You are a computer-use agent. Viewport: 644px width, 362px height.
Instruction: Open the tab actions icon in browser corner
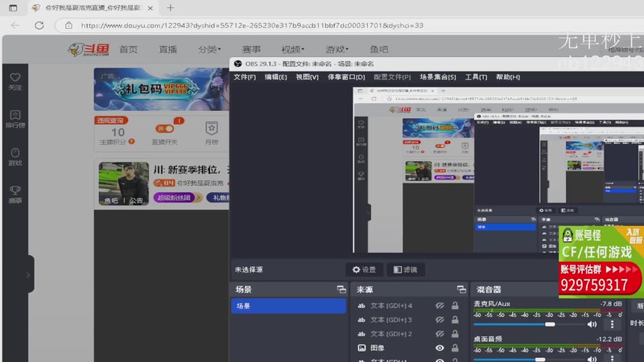pyautogui.click(x=13, y=8)
